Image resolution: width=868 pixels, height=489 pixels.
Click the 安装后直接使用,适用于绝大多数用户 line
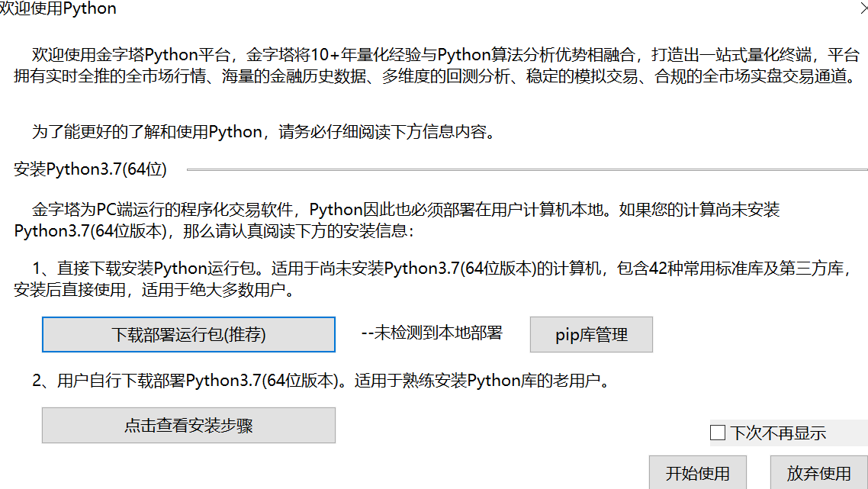(154, 290)
